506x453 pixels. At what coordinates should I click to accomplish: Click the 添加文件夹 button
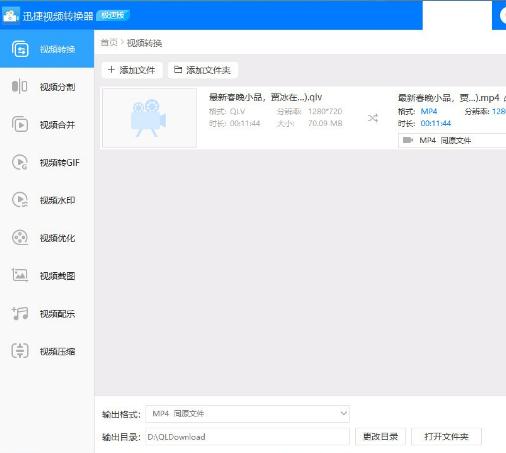click(203, 70)
